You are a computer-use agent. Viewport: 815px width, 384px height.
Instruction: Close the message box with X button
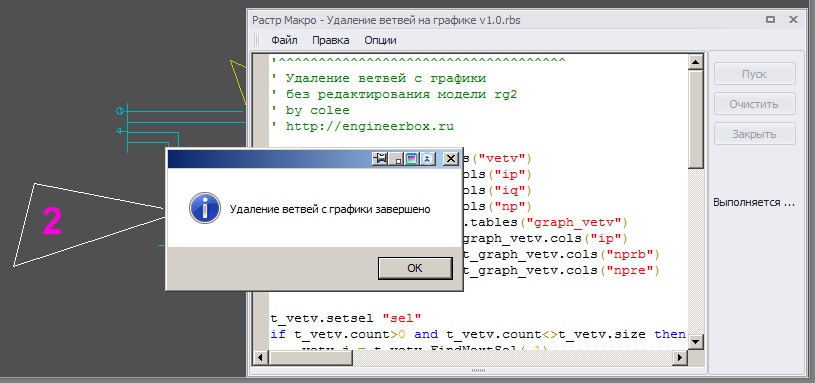pyautogui.click(x=451, y=159)
